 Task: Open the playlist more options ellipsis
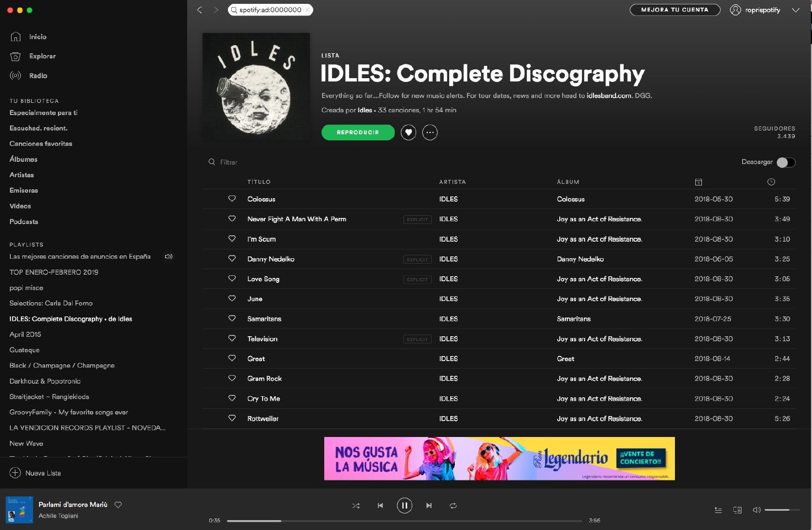430,133
